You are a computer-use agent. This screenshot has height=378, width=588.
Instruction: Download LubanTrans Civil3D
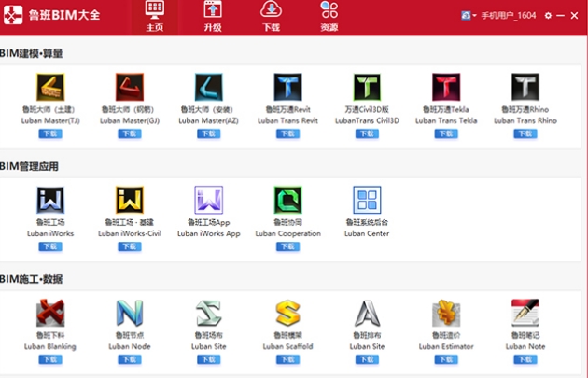(367, 133)
